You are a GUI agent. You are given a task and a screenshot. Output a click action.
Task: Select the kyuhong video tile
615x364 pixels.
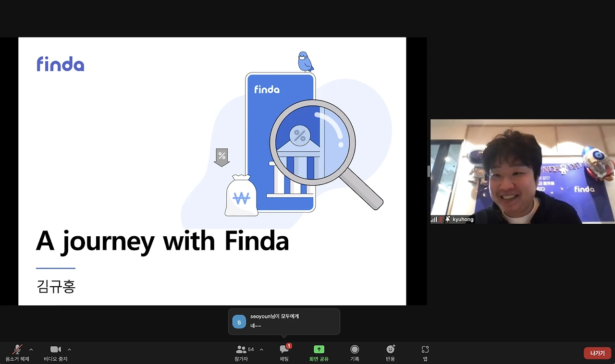point(523,171)
